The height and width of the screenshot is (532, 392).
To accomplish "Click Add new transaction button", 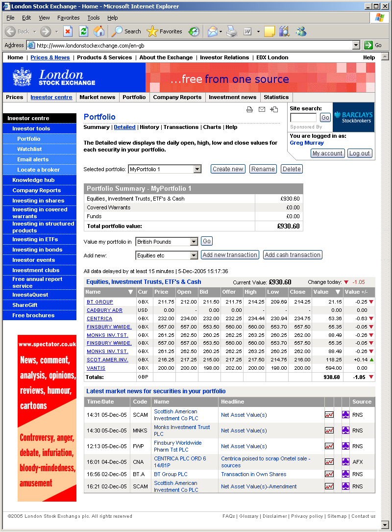I will (230, 255).
